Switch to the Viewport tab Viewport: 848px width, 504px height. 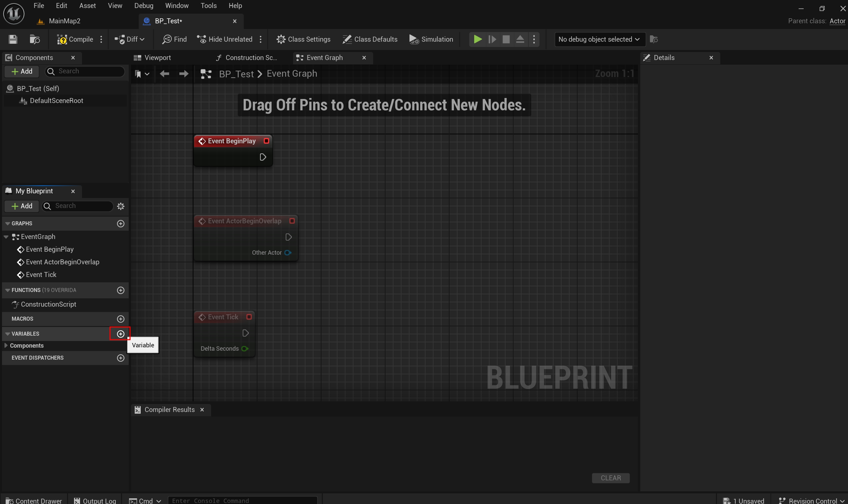pyautogui.click(x=158, y=58)
